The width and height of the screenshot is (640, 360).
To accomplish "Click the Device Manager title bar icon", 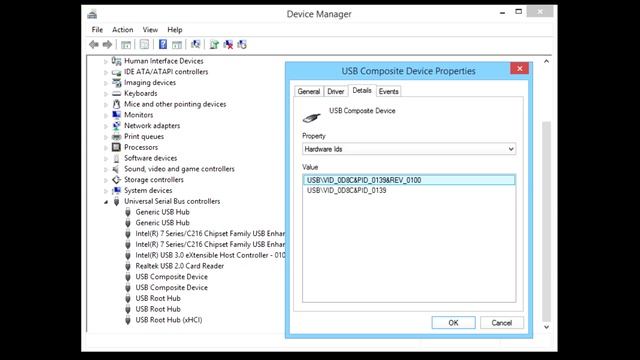I will click(x=92, y=15).
